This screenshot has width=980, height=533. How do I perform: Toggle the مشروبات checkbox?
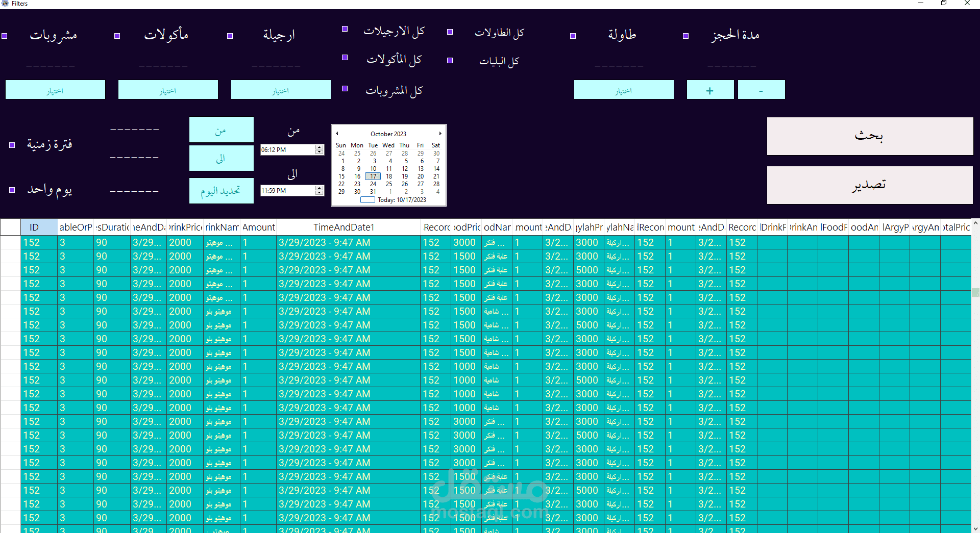click(5, 36)
